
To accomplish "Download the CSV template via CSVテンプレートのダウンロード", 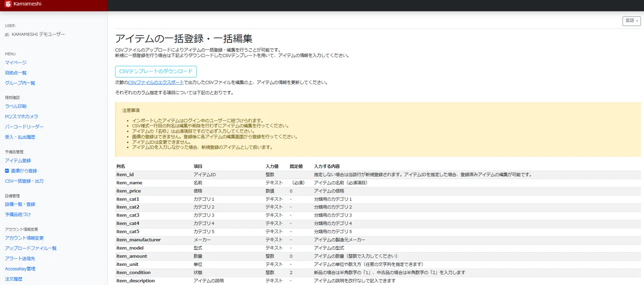I will pos(156,72).
